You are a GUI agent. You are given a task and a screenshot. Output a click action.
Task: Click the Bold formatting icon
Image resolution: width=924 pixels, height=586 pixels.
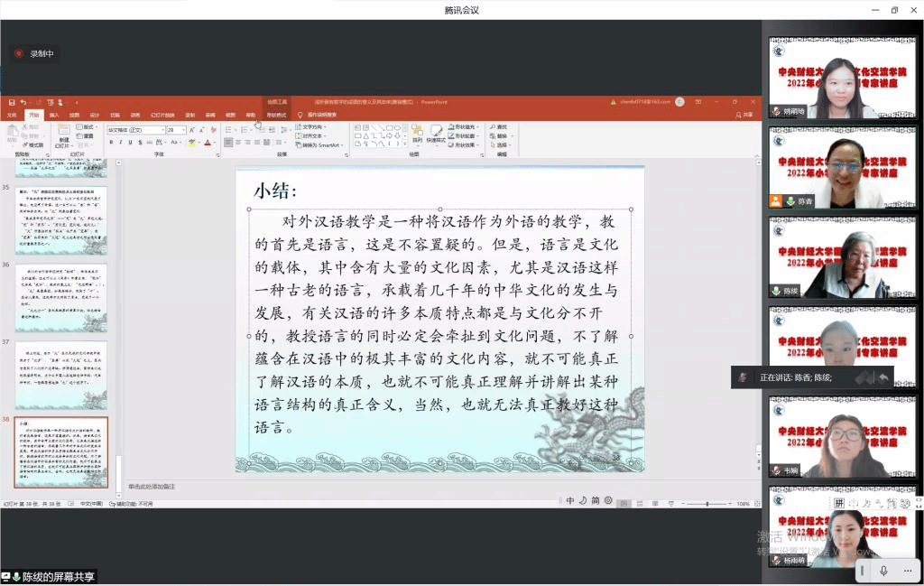pyautogui.click(x=111, y=143)
